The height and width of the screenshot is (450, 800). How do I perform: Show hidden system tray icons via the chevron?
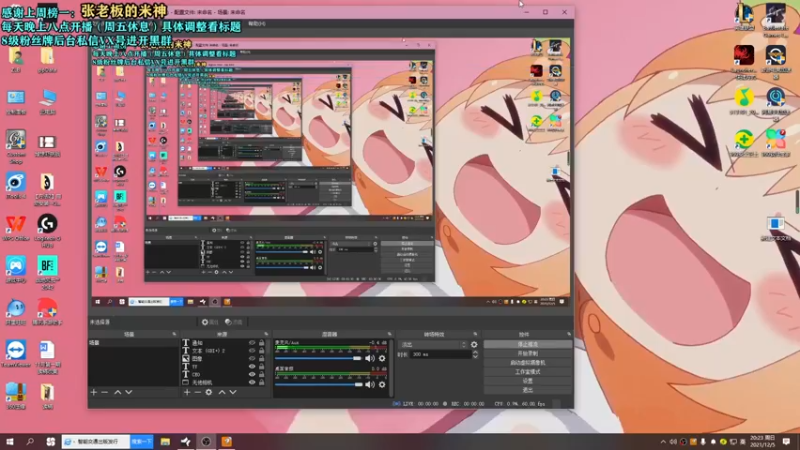point(663,442)
